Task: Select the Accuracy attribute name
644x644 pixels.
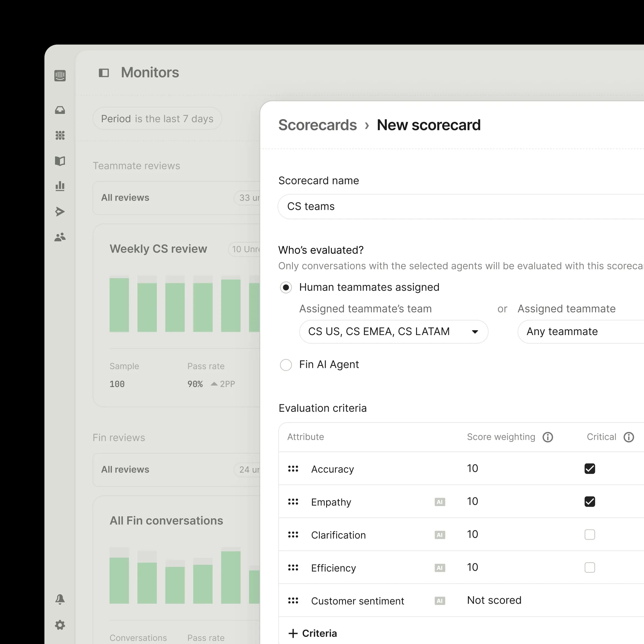Action: coord(332,469)
